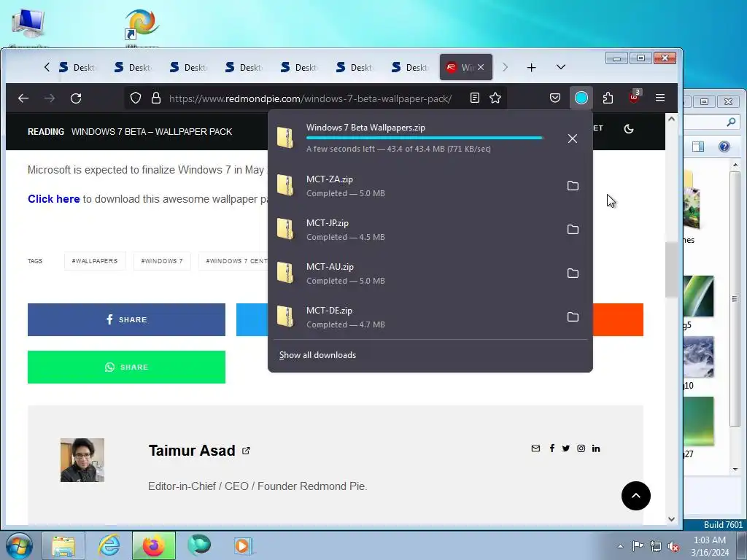Screen dimensions: 747x560
Task: Show MCT-ZA.zip in containing folder
Action: pyautogui.click(x=573, y=186)
